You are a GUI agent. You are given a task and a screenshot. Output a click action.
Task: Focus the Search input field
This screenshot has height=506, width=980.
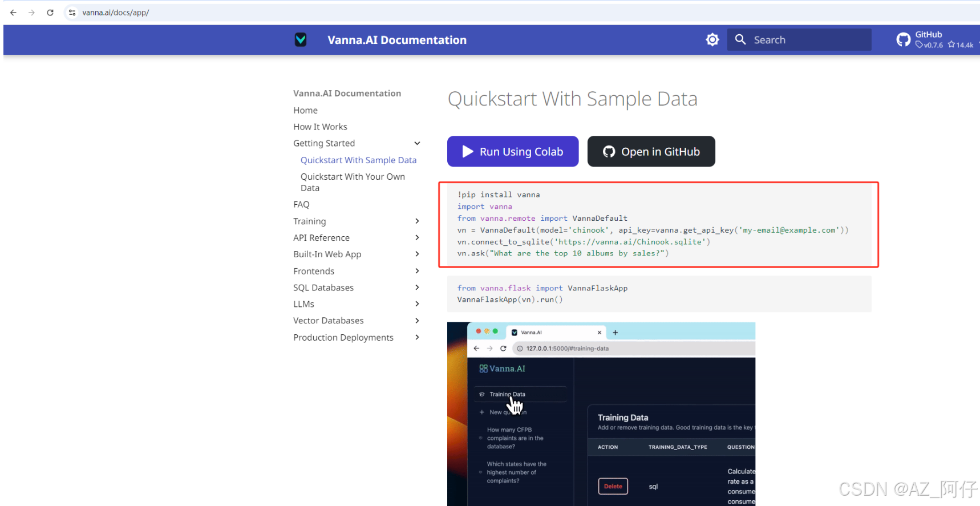(799, 39)
